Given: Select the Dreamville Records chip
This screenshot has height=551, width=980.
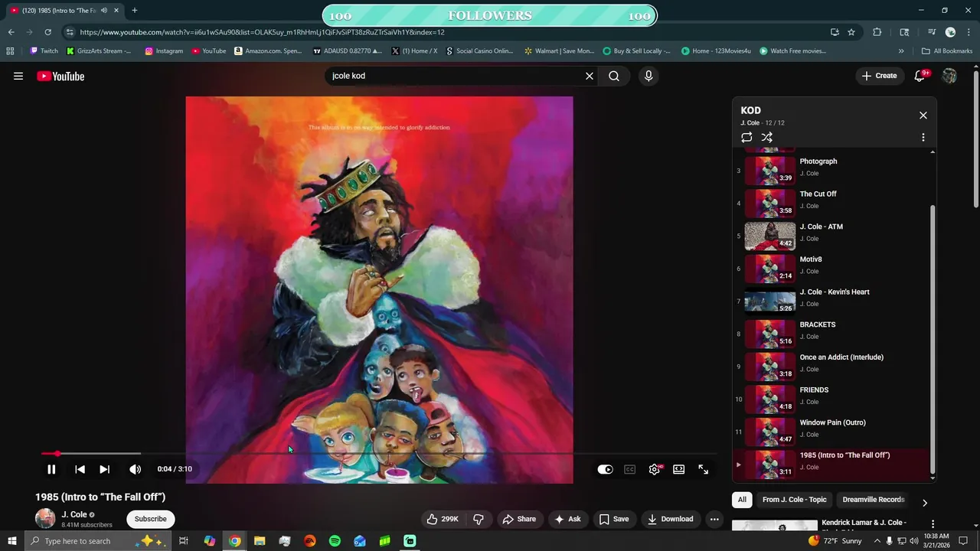Looking at the screenshot, I should coord(873,500).
